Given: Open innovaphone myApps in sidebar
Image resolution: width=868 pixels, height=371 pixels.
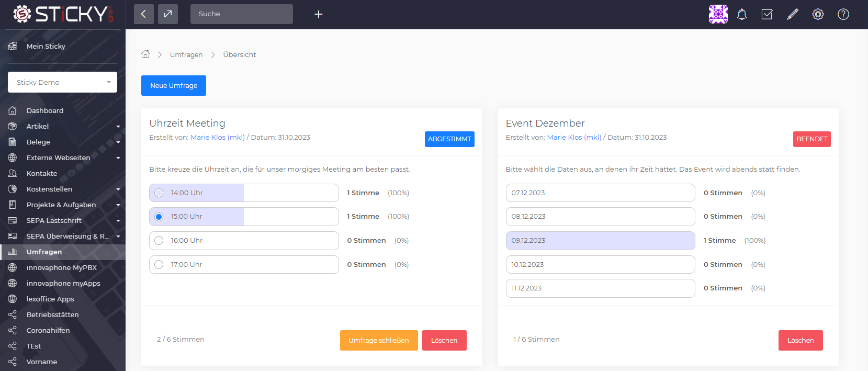Looking at the screenshot, I should click(63, 283).
